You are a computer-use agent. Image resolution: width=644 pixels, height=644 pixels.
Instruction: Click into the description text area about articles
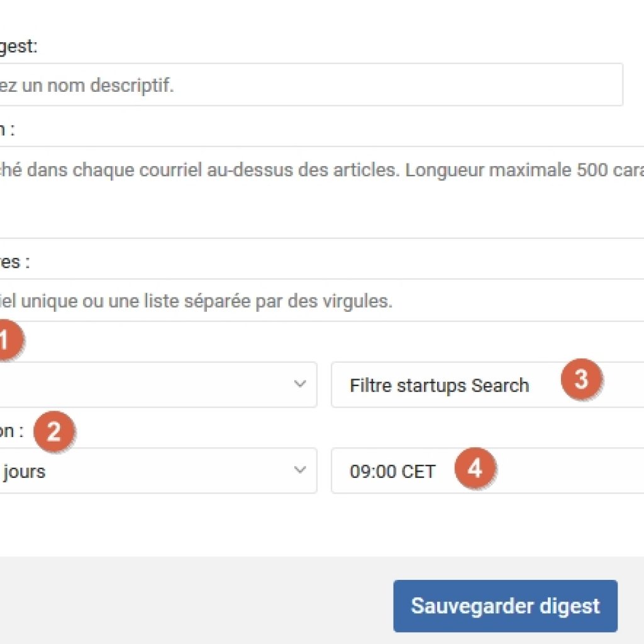point(322,192)
